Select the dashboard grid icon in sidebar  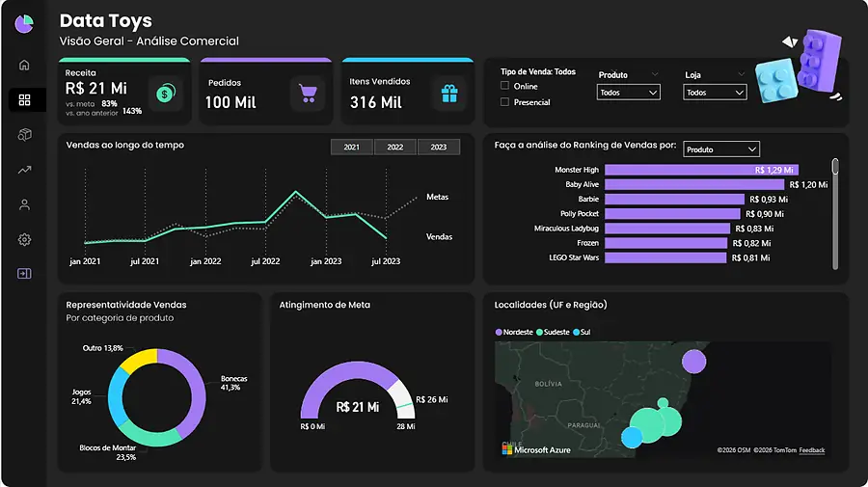[x=24, y=99]
